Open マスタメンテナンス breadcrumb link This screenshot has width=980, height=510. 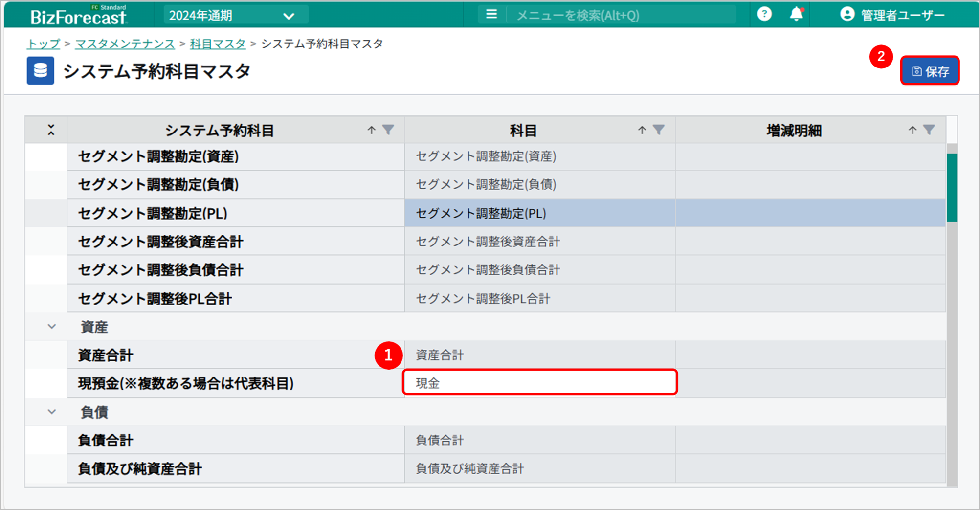tap(125, 44)
